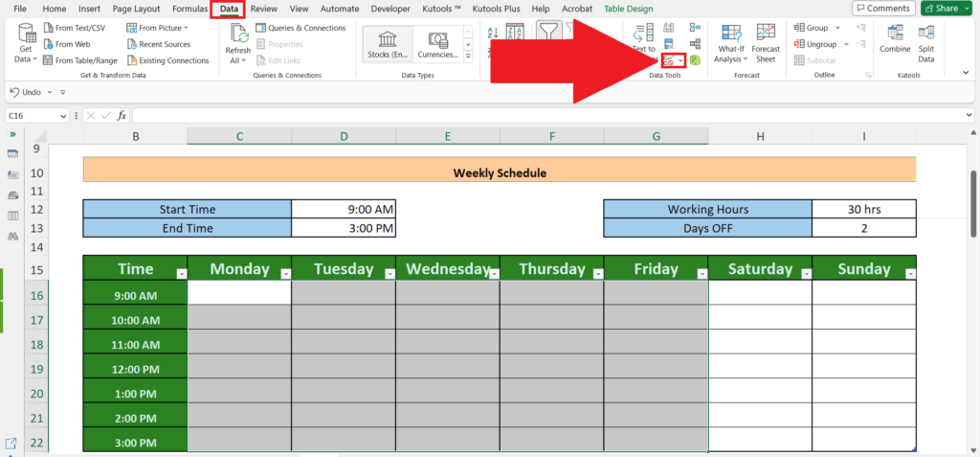
Task: Select the 30 hrs Working Hours cell
Action: 864,209
